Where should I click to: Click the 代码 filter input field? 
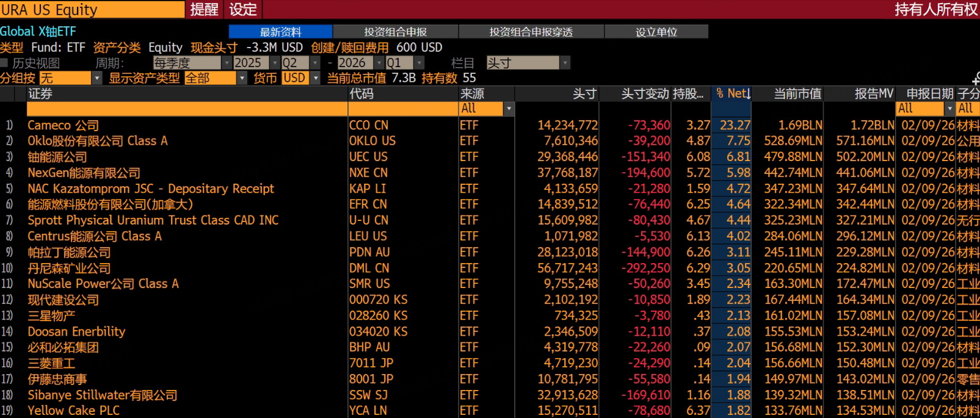(x=403, y=109)
